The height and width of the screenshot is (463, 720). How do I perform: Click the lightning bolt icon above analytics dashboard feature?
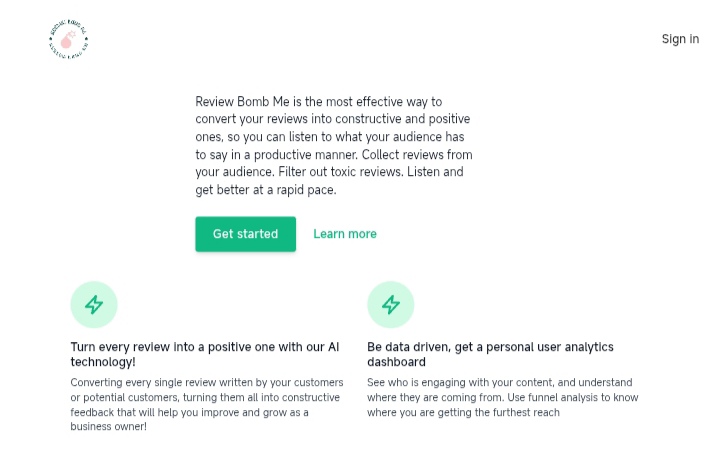[x=391, y=305]
